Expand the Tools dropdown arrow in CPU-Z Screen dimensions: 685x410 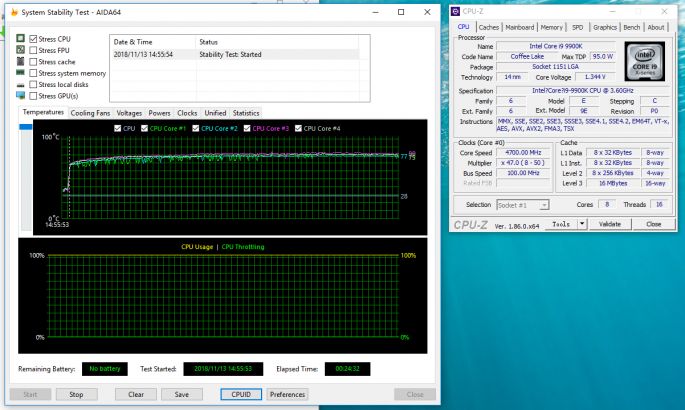(x=582, y=225)
